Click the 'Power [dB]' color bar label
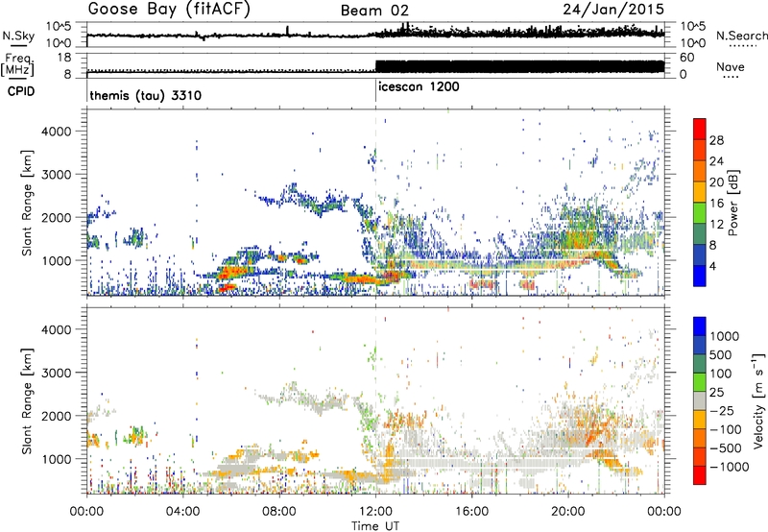Screen dimensions: 768x532 pyautogui.click(x=732, y=203)
